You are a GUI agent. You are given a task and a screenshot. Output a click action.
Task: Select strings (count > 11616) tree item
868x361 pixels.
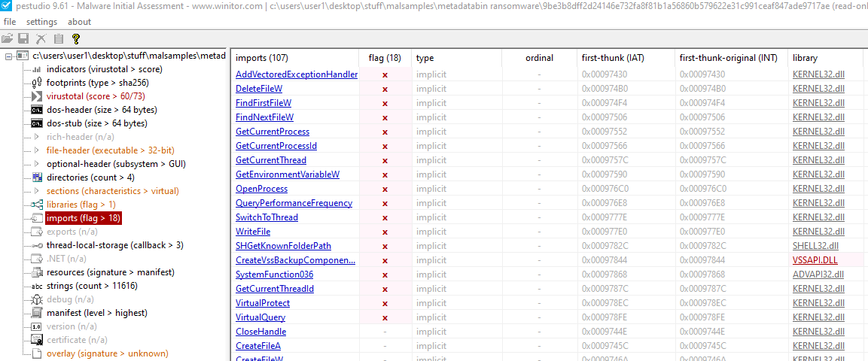[92, 286]
